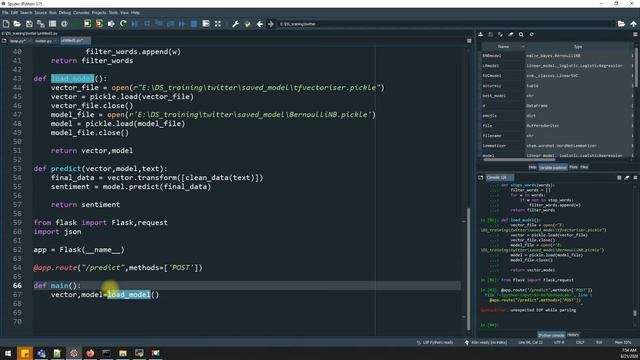Open Preferences with the wrench icon
This screenshot has height=360, width=640.
[x=236, y=24]
